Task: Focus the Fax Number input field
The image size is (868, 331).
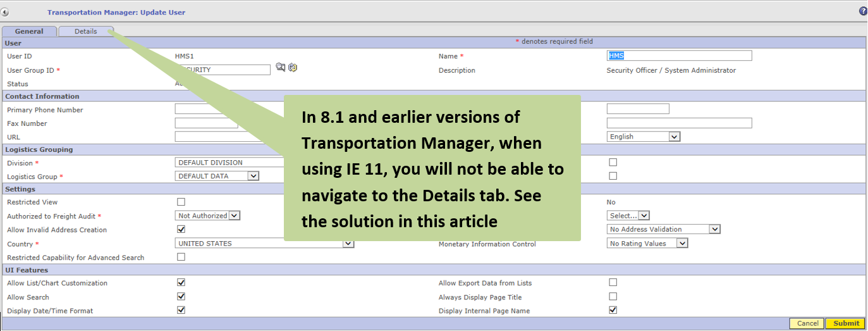Action: click(207, 123)
